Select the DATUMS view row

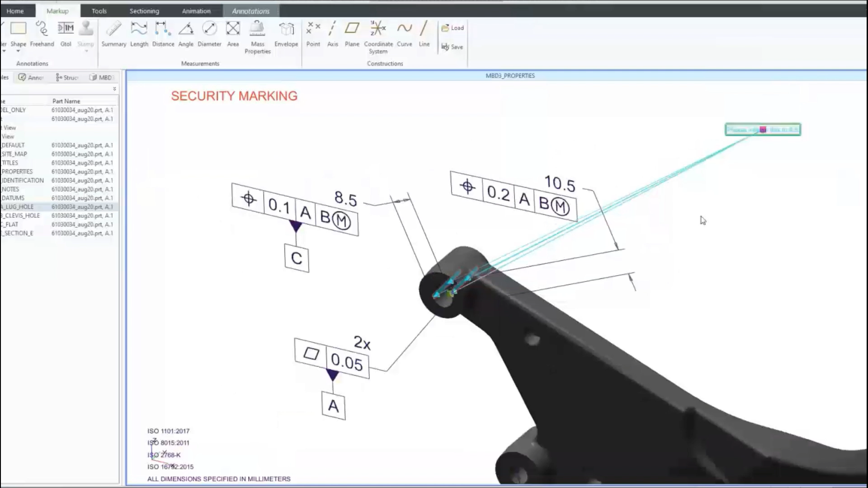[x=59, y=198]
